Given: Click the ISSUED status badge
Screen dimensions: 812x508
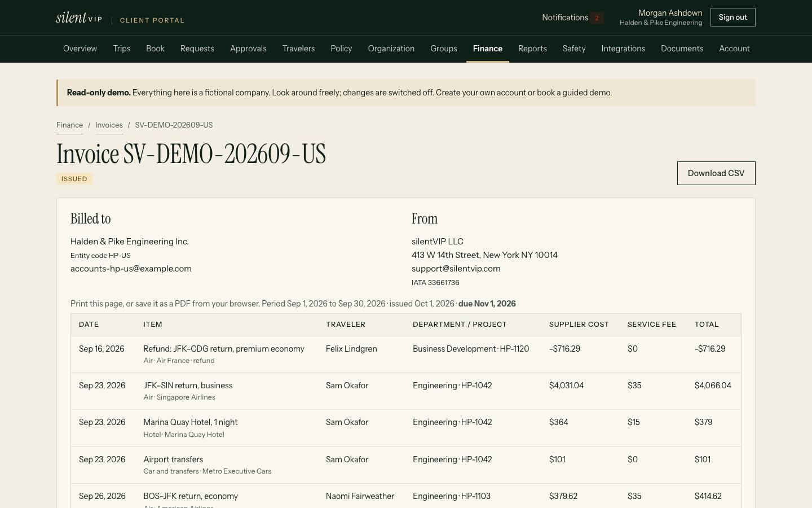Looking at the screenshot, I should 74,179.
